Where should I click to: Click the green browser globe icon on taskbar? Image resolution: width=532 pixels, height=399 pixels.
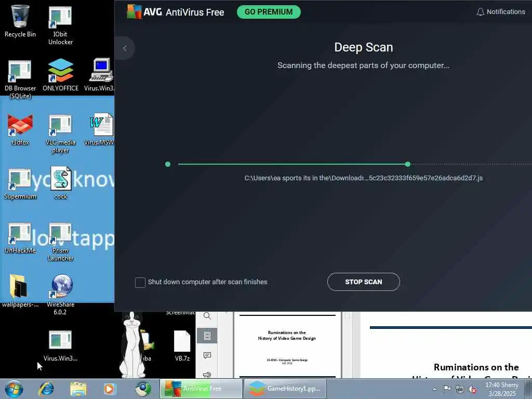click(x=143, y=389)
